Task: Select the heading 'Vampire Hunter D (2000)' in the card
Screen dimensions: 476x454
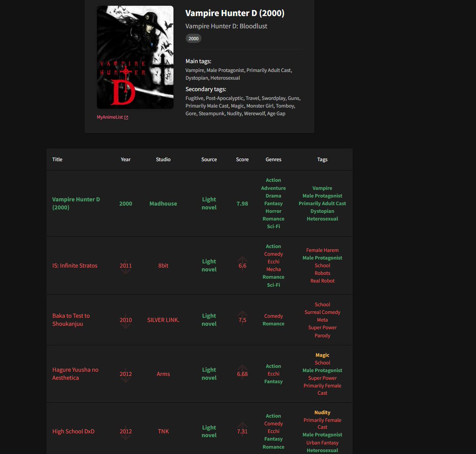Action: pos(235,13)
